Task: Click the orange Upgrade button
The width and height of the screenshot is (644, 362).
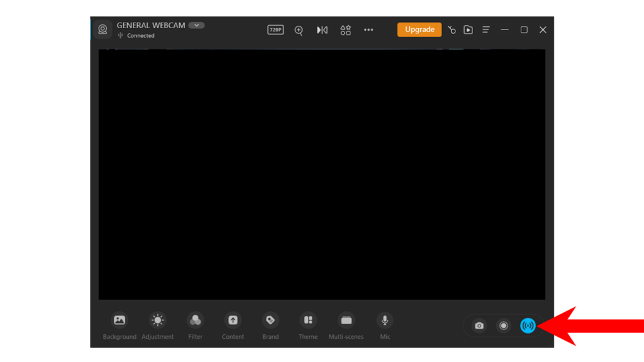Action: (x=419, y=30)
